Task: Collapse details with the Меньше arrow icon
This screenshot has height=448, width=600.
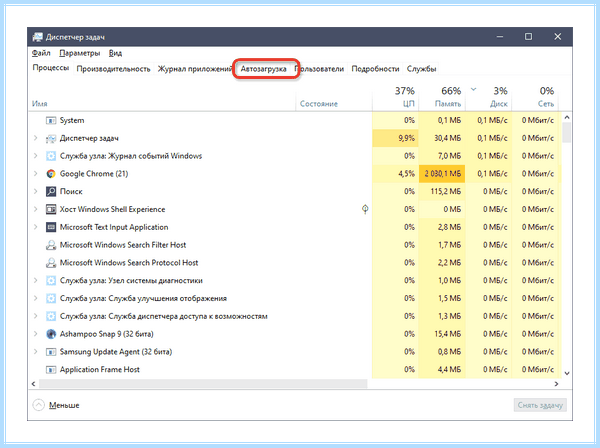Action: (x=39, y=405)
